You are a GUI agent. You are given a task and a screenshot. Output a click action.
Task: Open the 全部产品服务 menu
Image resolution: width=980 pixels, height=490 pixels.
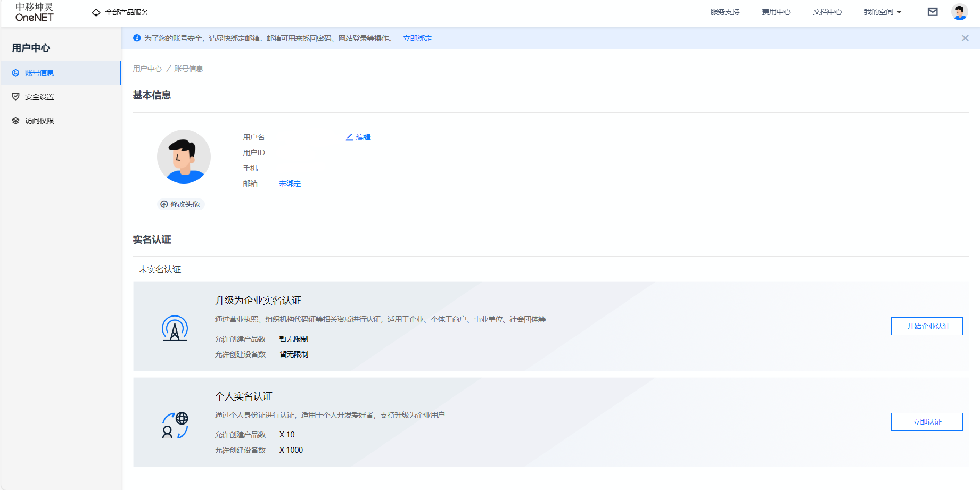click(126, 11)
